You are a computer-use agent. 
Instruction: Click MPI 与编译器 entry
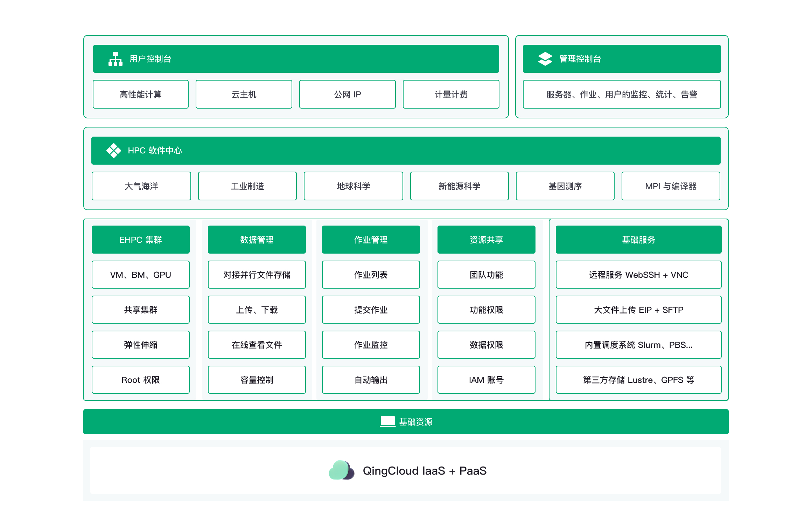click(x=671, y=186)
